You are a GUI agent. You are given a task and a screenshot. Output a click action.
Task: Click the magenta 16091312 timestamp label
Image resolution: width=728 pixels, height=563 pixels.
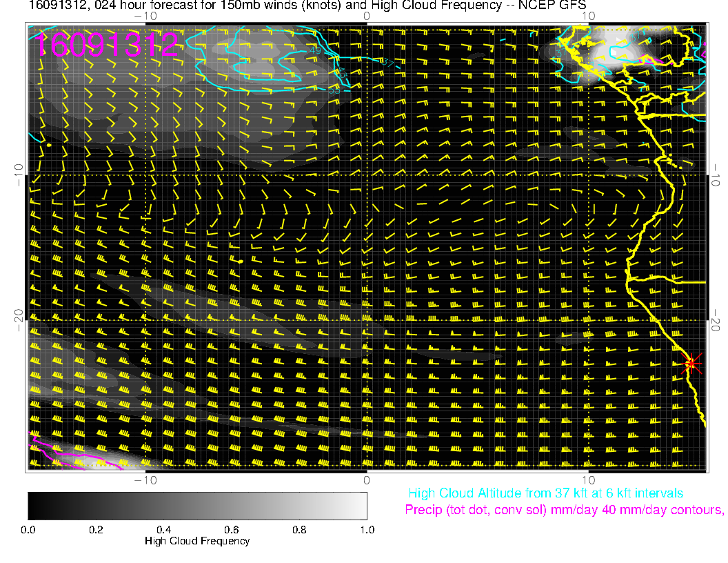[x=106, y=45]
